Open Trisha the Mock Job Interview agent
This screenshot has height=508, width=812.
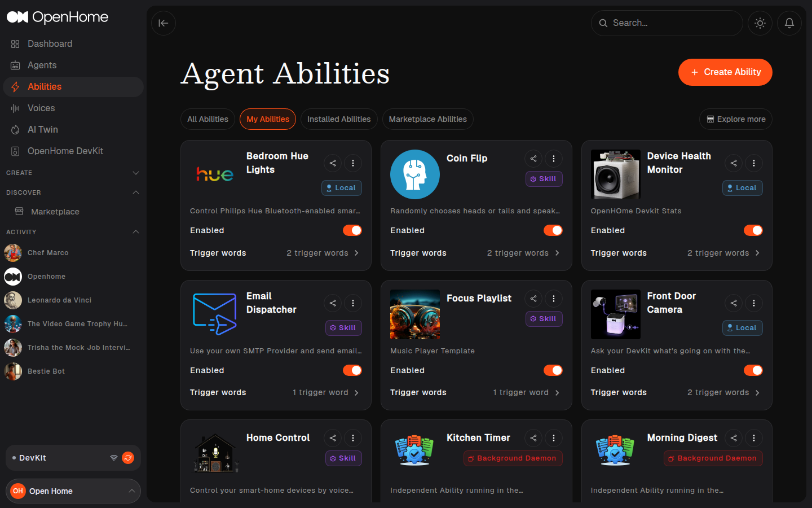pyautogui.click(x=73, y=348)
